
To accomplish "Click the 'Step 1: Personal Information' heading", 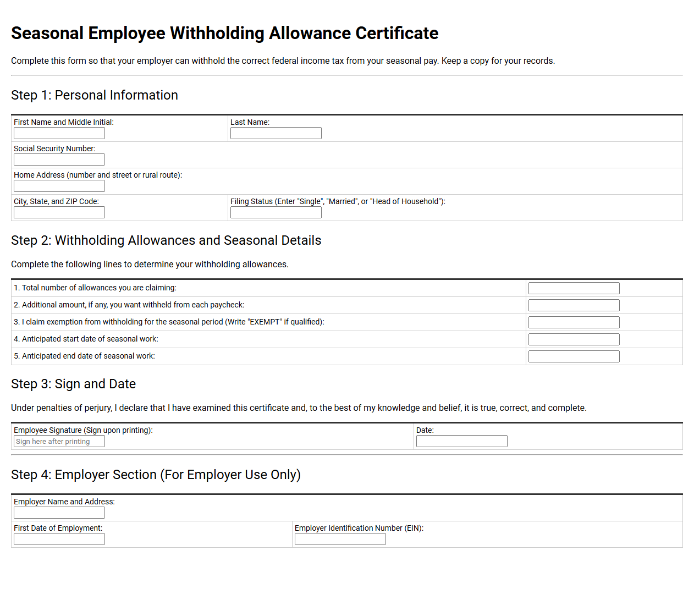I will pyautogui.click(x=95, y=95).
